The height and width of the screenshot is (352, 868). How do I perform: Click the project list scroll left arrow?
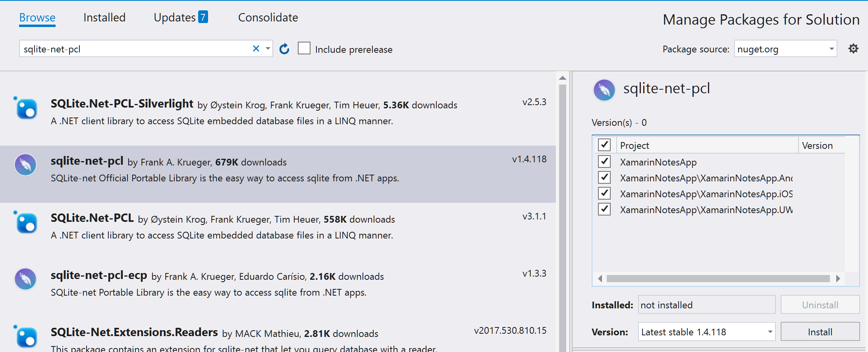point(600,279)
